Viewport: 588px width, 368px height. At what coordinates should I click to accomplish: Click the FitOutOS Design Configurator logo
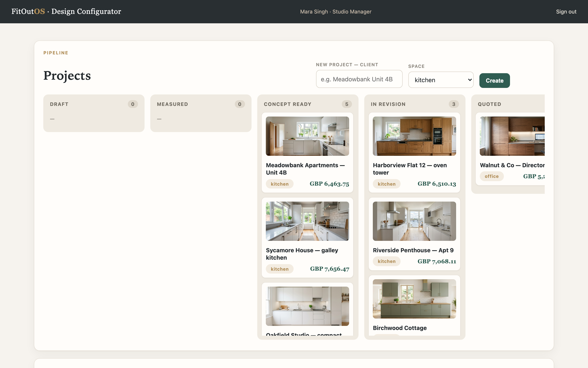pyautogui.click(x=66, y=11)
